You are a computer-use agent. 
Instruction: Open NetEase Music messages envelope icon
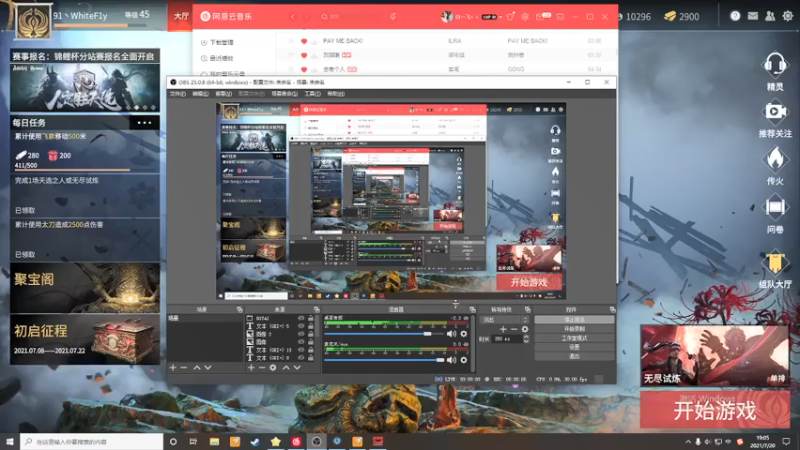tap(541, 16)
